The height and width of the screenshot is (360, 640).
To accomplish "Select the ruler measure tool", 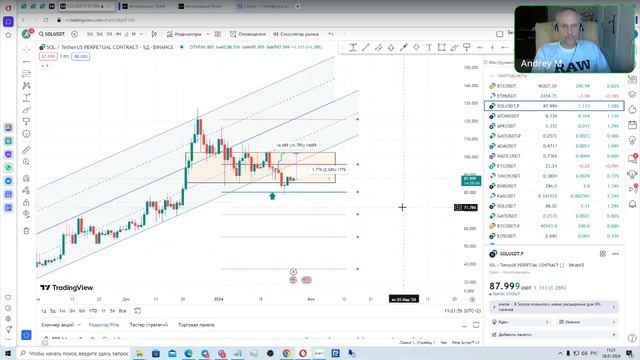I will [27, 150].
